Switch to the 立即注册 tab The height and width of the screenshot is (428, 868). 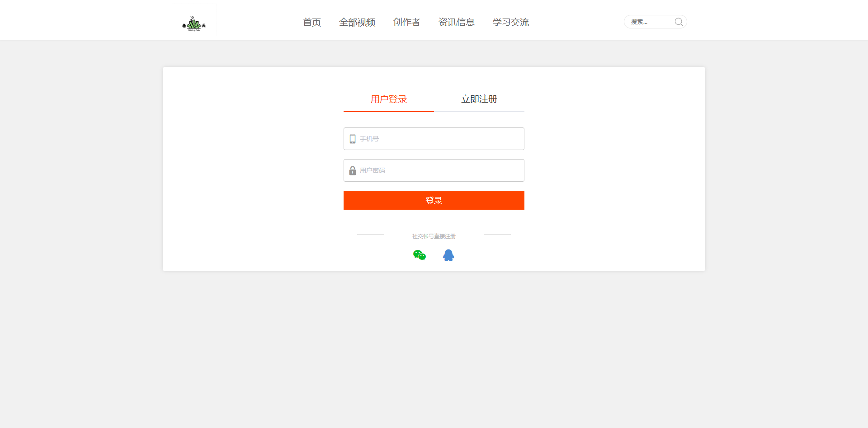click(479, 99)
